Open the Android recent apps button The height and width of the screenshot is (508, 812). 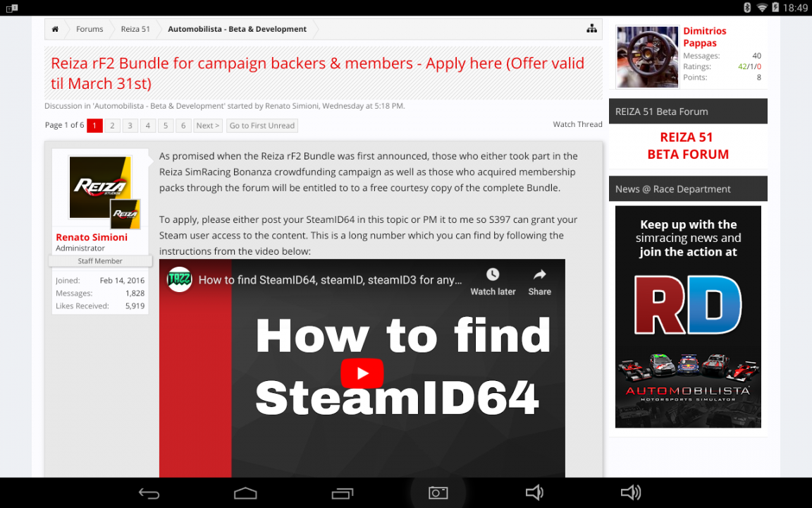(343, 493)
